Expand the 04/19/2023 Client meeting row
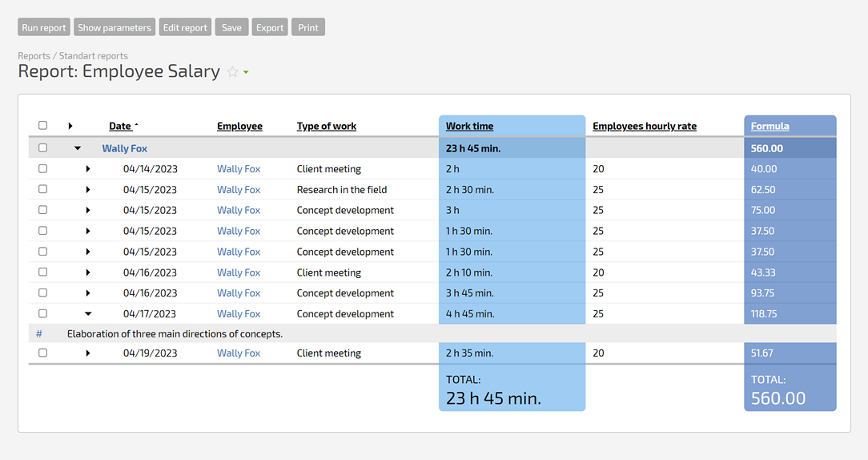Image resolution: width=868 pixels, height=460 pixels. (88, 353)
